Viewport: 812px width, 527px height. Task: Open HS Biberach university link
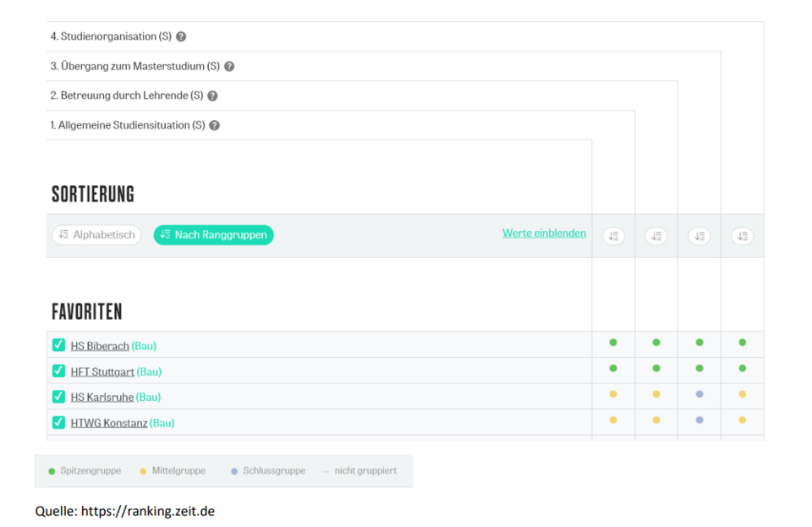tap(100, 346)
